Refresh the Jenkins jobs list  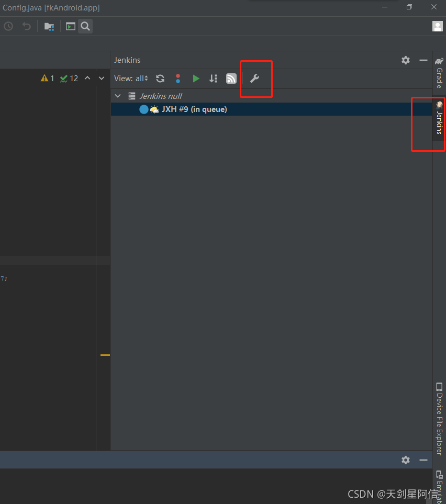point(160,79)
